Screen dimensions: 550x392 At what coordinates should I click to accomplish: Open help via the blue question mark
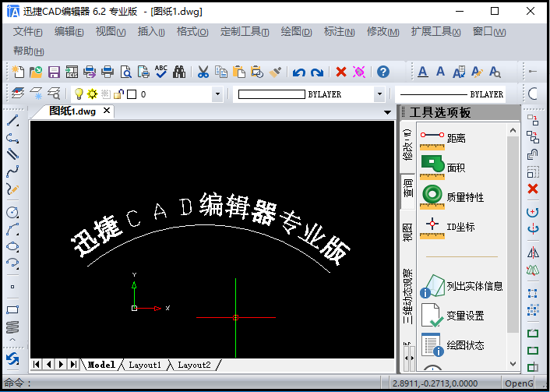[x=383, y=72]
